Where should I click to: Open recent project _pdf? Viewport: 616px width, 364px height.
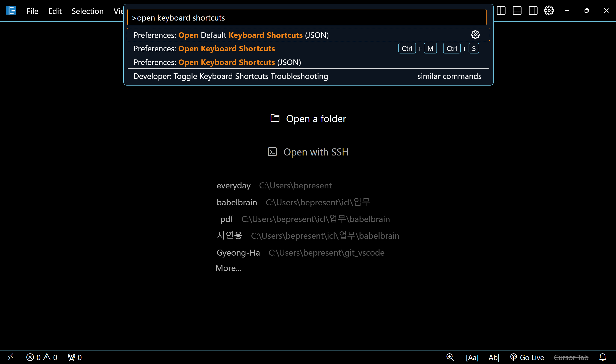[225, 219]
